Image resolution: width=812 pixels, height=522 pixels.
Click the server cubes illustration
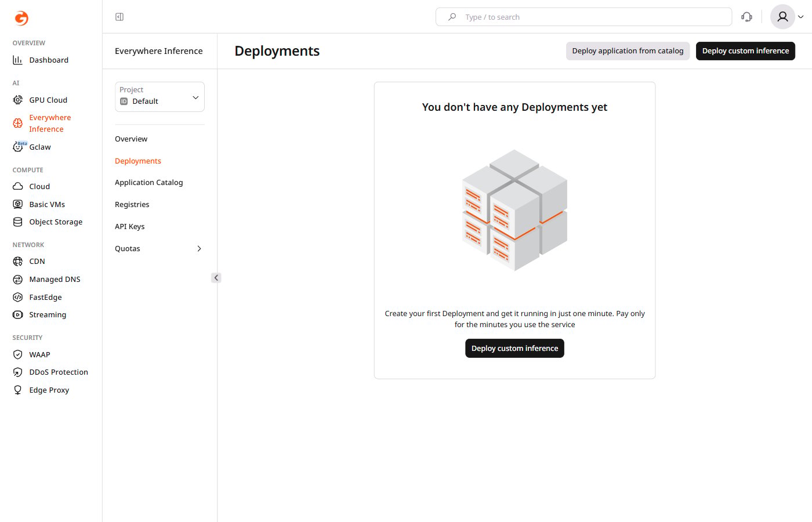click(x=514, y=210)
